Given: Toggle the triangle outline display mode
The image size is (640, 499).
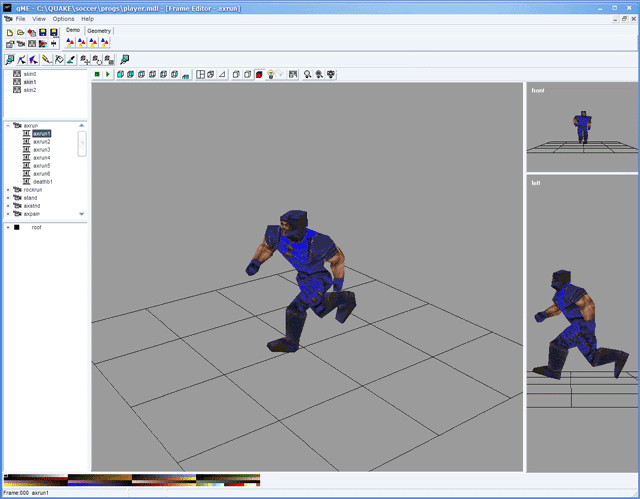Looking at the screenshot, I should pyautogui.click(x=222, y=74).
